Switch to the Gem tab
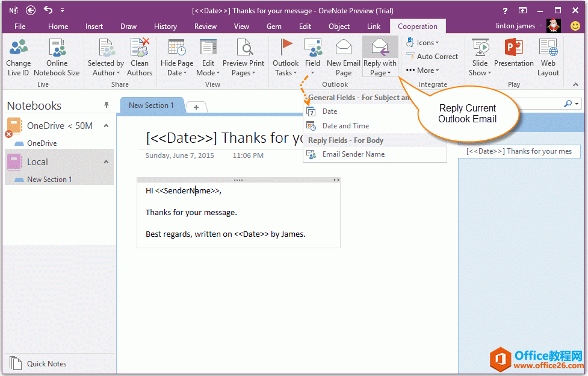588x376 pixels. tap(274, 27)
